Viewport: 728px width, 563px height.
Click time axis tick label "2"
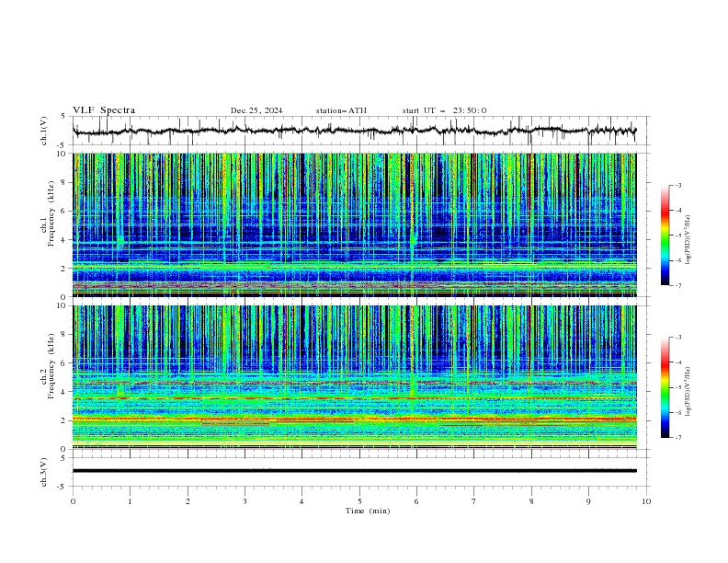click(x=188, y=501)
